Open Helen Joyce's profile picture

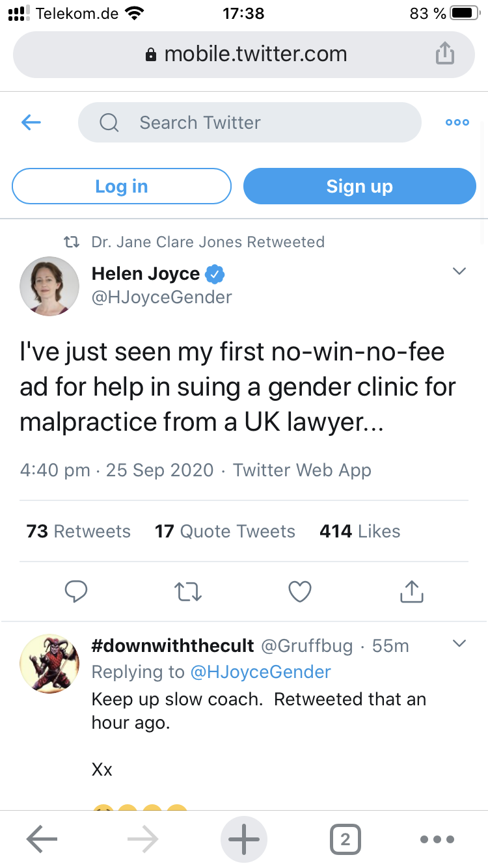pos(49,286)
